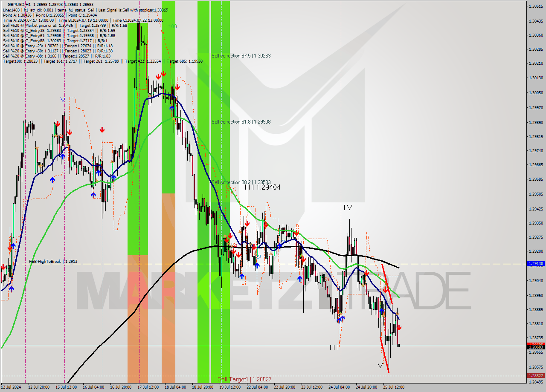Image resolution: width=546 pixels, height=392 pixels.
Task: Click 'Sell correction 87.5 | 1.30263' label
Action: coord(241,56)
